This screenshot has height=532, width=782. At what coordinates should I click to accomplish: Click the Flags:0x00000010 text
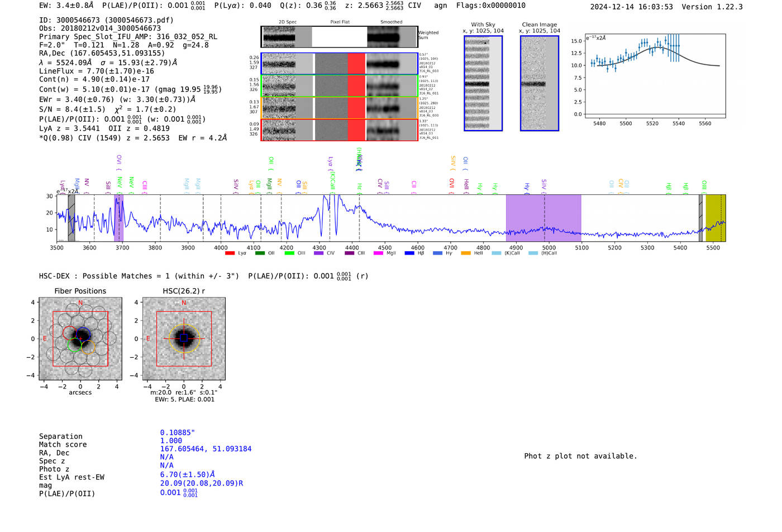(491, 6)
